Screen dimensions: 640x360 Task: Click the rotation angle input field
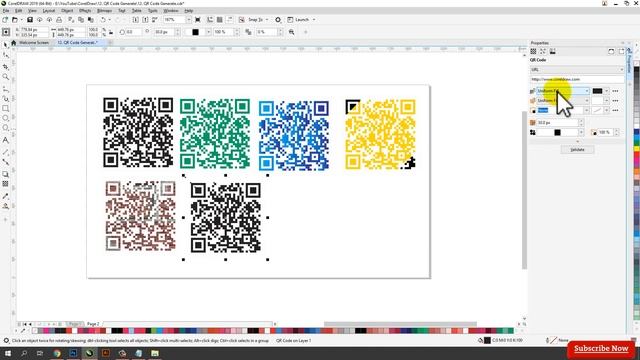[x=133, y=32]
